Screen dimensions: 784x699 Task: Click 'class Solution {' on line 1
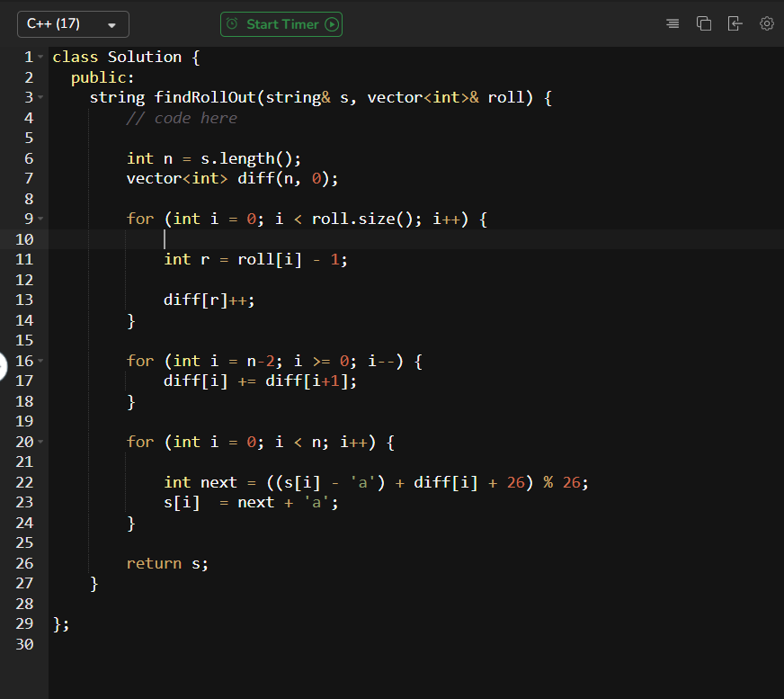click(126, 57)
